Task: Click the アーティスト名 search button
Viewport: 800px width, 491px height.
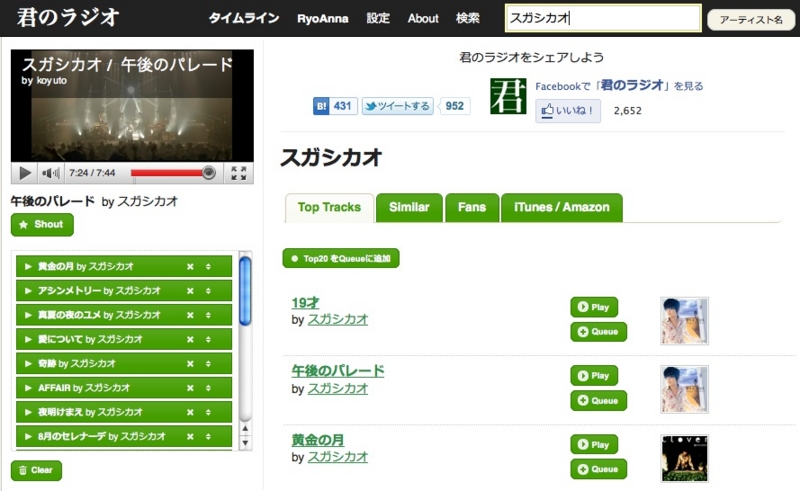Action: click(x=751, y=20)
